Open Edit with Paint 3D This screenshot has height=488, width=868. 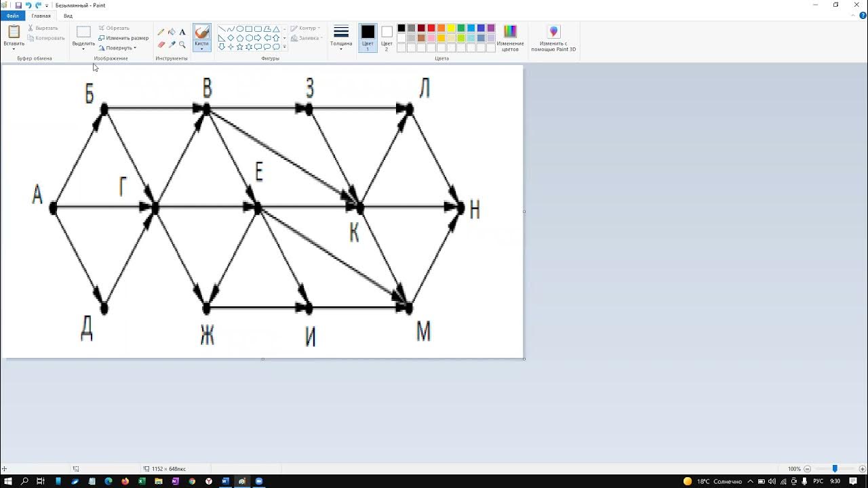pos(553,38)
